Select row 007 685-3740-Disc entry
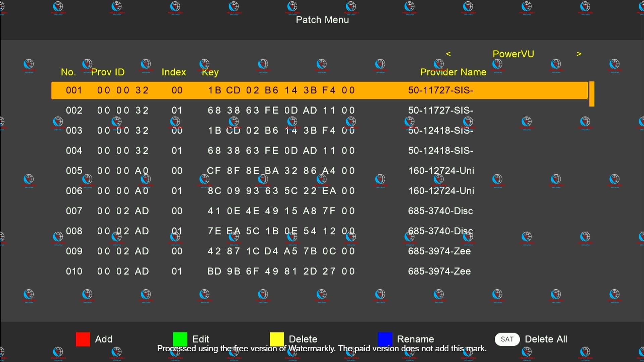Screen dimensions: 644x362 click(x=319, y=211)
